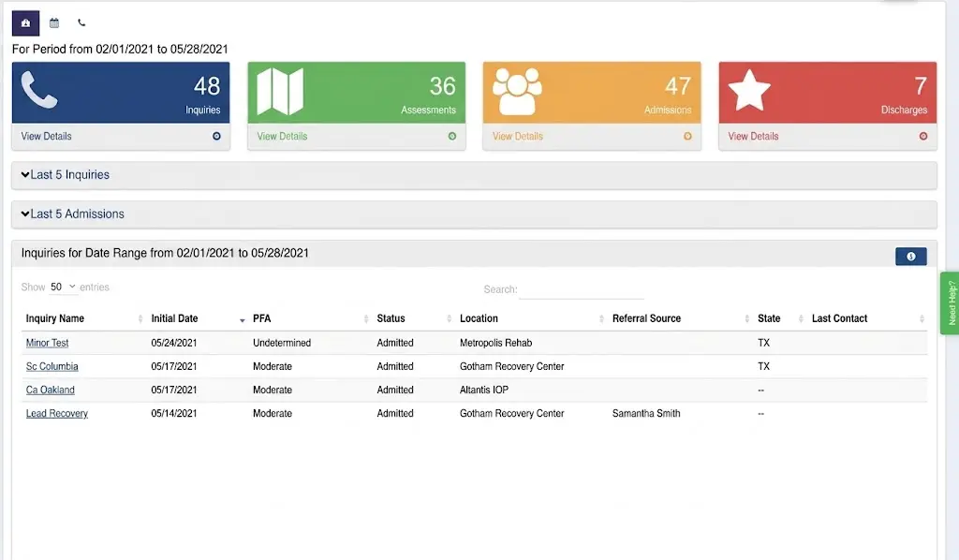Screen dimensions: 959x560
Task: Open the Sc Columbia inquiry
Action: [x=52, y=366]
